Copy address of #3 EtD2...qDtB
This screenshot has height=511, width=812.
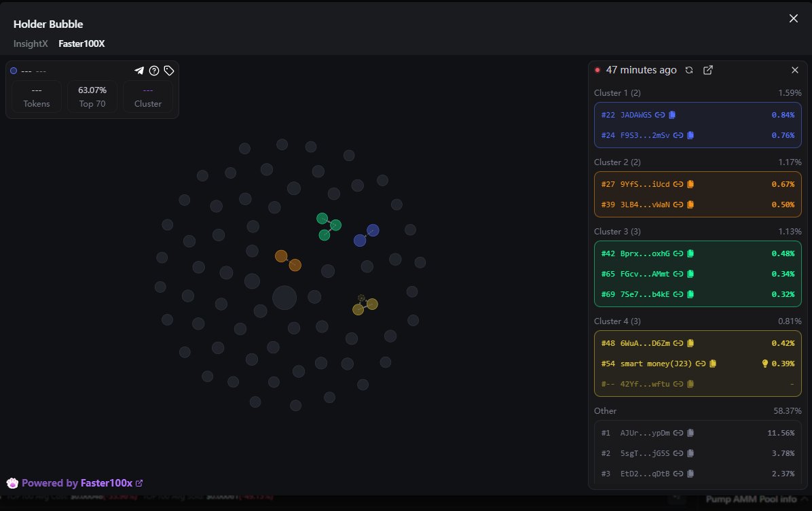pyautogui.click(x=690, y=474)
